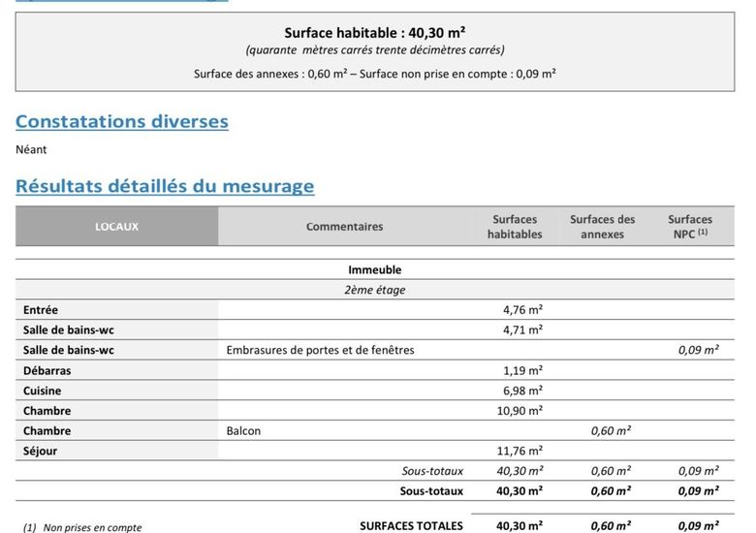
Task: Click the 'Immeuble' table section title
Action: tap(374, 270)
